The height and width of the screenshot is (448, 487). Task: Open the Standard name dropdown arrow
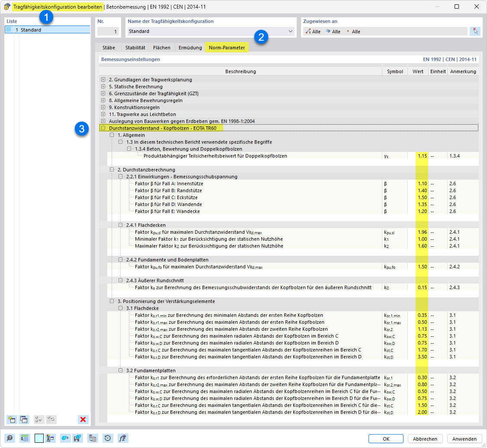(x=290, y=31)
